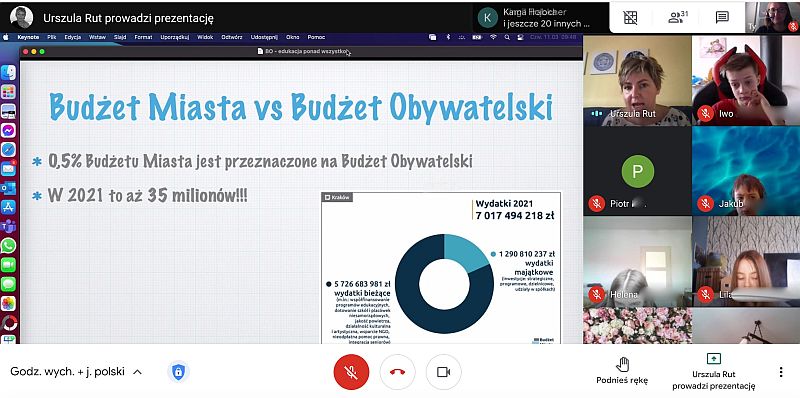This screenshot has height=398, width=800.
Task: Click the red hang up call button
Action: (x=397, y=372)
